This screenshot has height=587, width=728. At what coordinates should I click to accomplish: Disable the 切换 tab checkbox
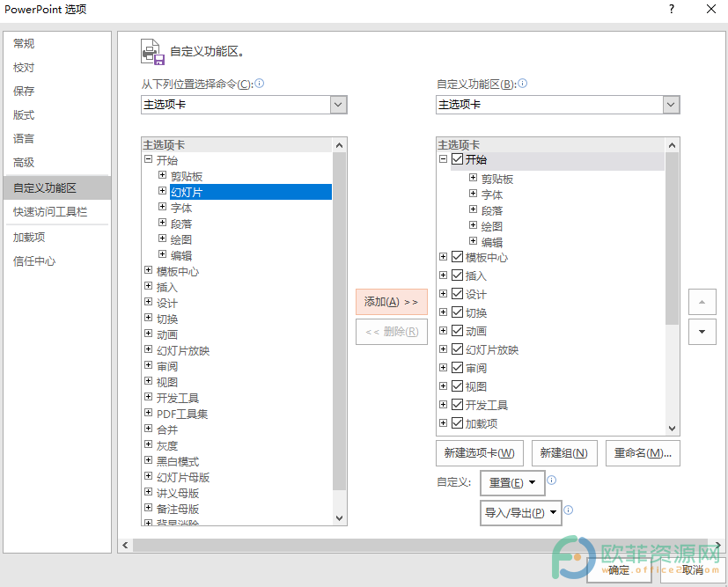tap(458, 312)
